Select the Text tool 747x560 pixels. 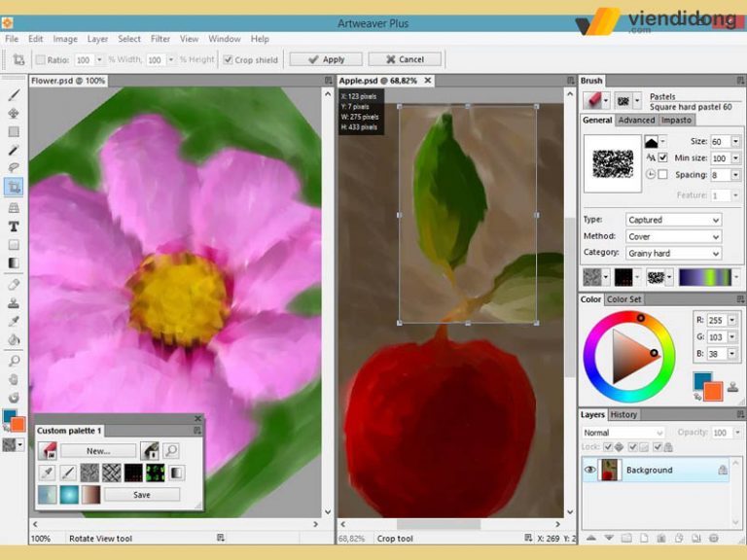tap(14, 226)
